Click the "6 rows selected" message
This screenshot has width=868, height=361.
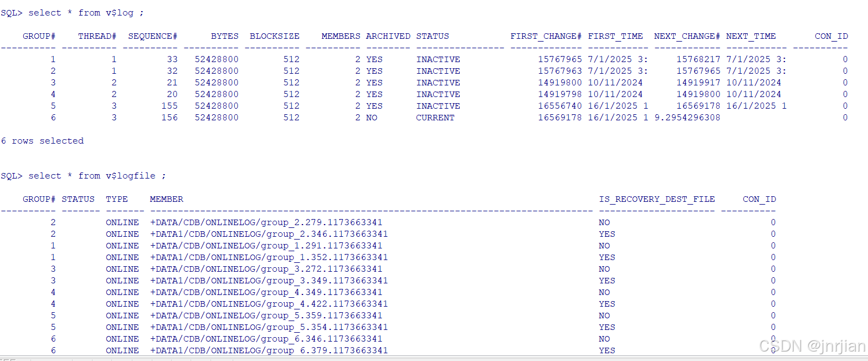[42, 140]
